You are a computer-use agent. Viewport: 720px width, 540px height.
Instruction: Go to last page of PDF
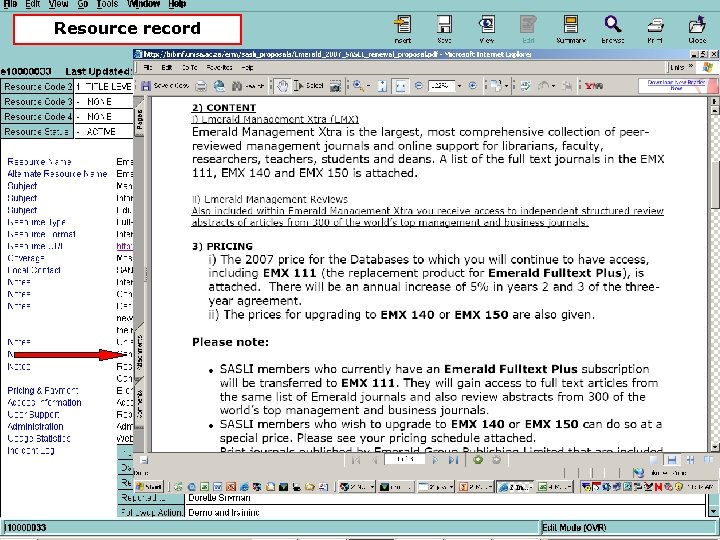[453, 460]
